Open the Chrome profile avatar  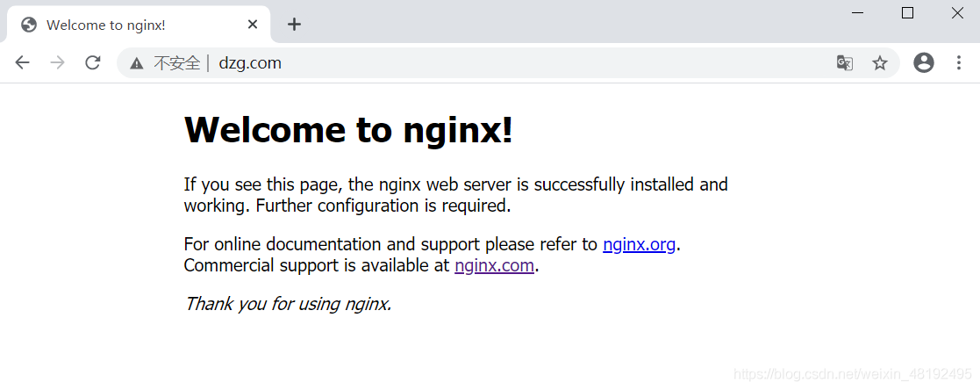click(x=924, y=62)
